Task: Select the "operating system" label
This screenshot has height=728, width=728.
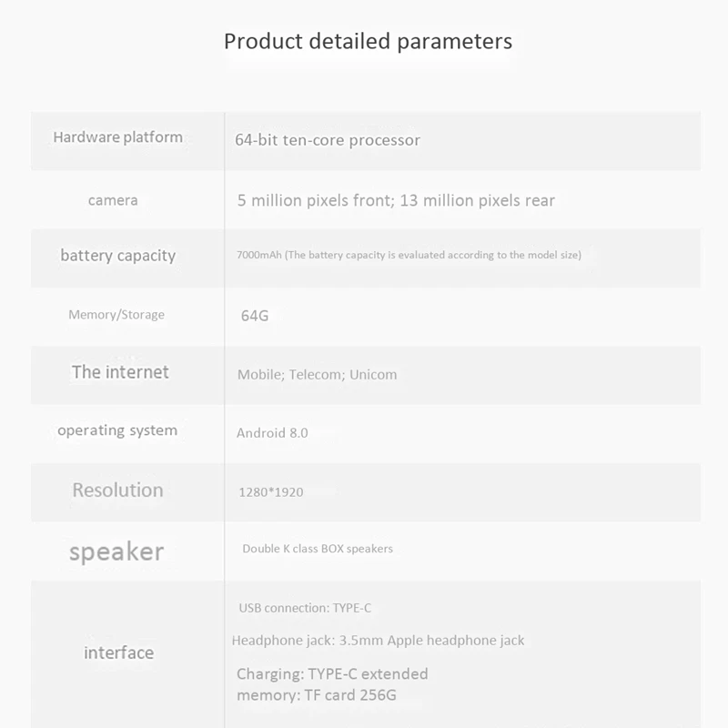Action: pyautogui.click(x=117, y=430)
